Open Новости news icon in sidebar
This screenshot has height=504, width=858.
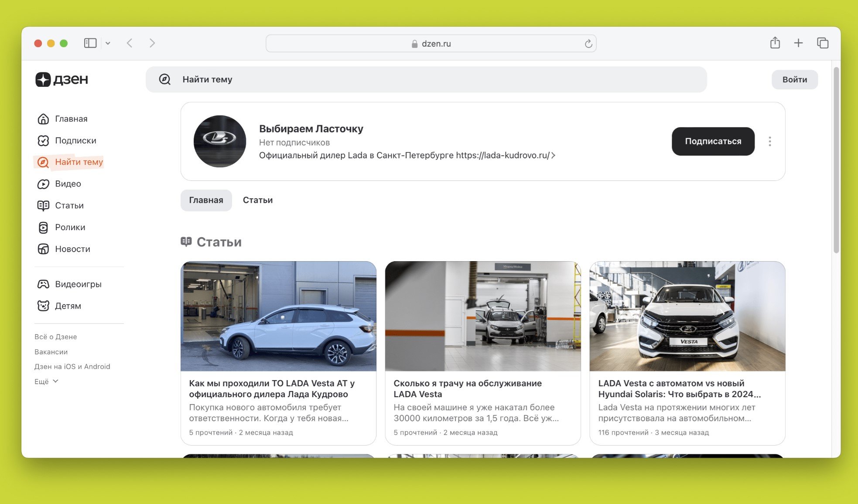[x=43, y=249]
